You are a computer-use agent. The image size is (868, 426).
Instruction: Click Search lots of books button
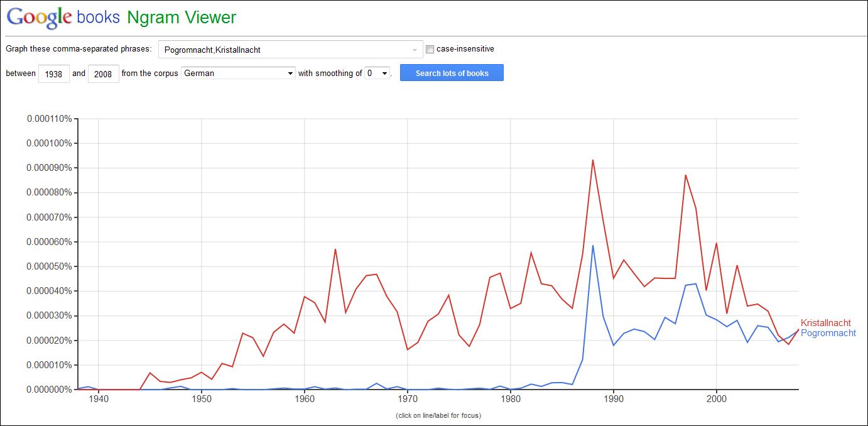[x=452, y=73]
